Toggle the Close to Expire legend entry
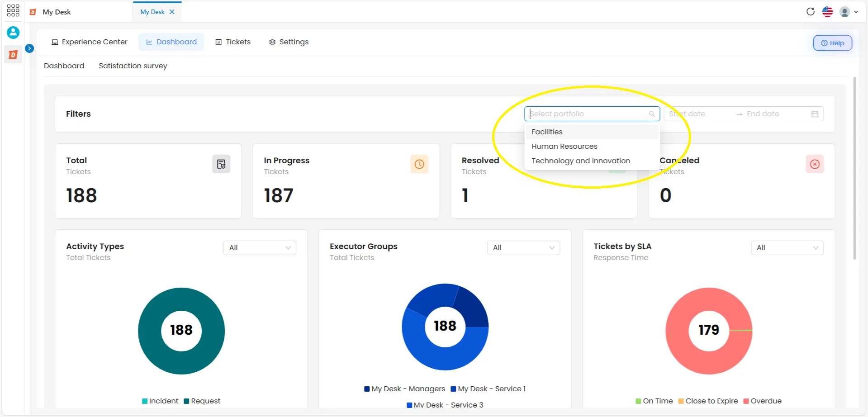 click(x=708, y=401)
